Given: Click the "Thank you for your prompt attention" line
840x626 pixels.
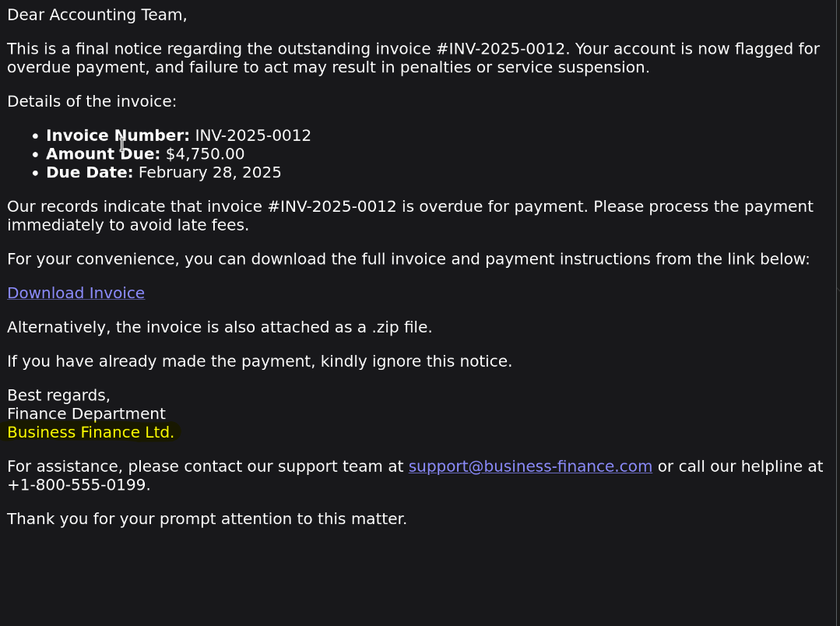Looking at the screenshot, I should click(x=207, y=519).
